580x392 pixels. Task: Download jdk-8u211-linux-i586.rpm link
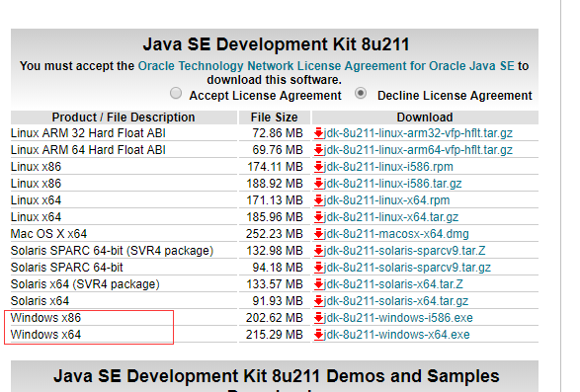click(x=388, y=167)
